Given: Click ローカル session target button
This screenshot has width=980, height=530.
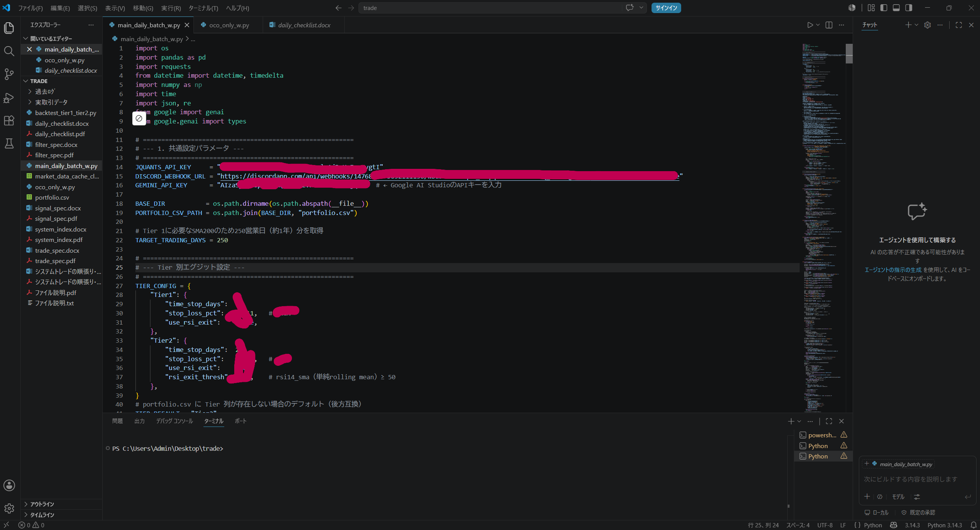Looking at the screenshot, I should coord(877,512).
